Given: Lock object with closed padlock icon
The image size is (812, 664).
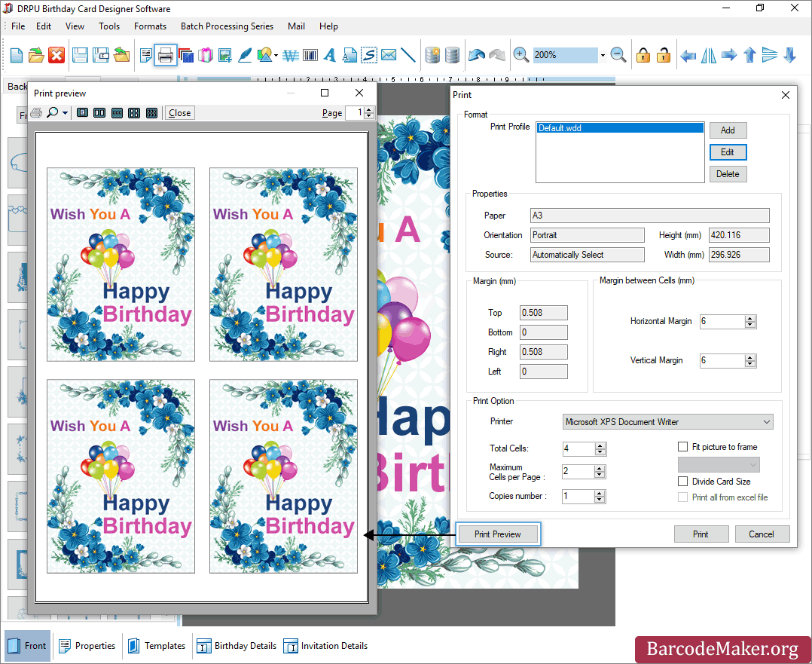Looking at the screenshot, I should pos(643,55).
